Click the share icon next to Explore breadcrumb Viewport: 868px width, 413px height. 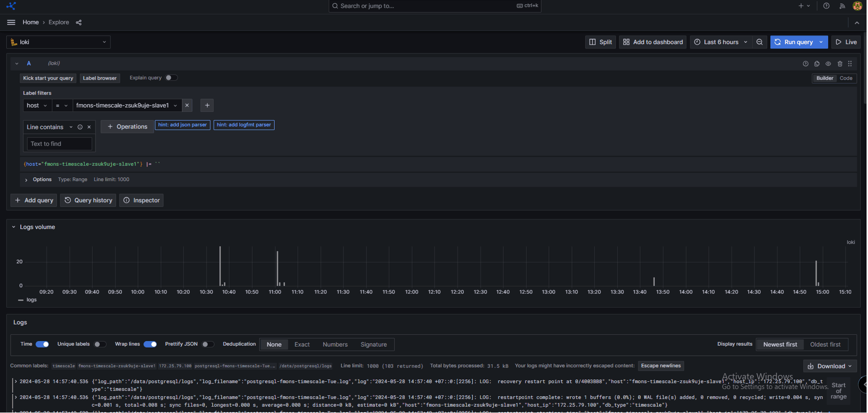click(x=79, y=23)
